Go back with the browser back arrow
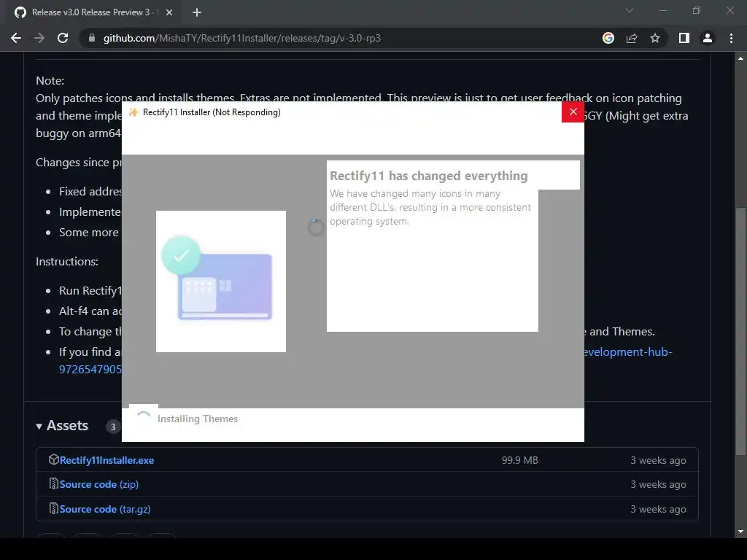This screenshot has height=560, width=747. coord(16,38)
